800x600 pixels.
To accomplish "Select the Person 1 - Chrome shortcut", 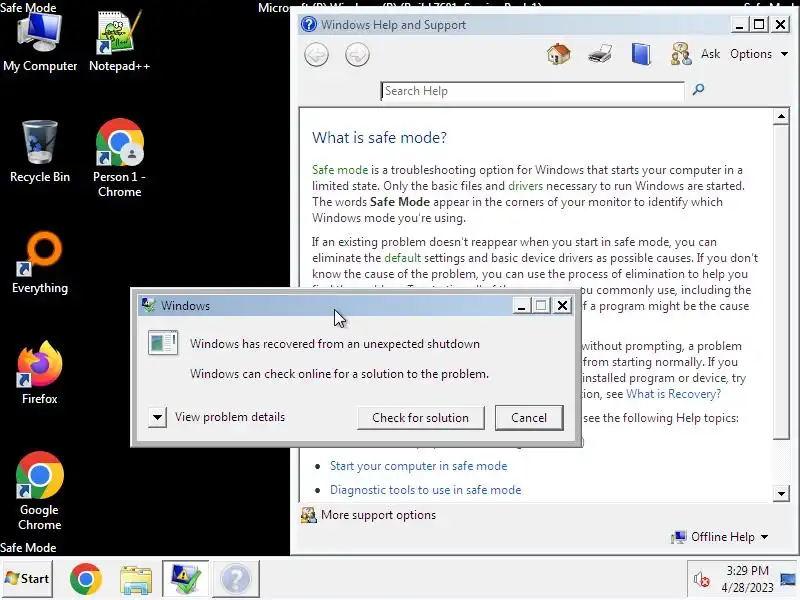I will (x=119, y=158).
